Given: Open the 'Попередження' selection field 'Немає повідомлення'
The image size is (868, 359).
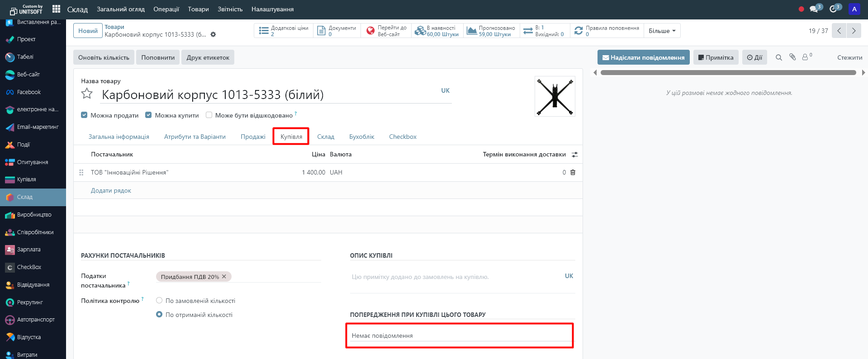Looking at the screenshot, I should pos(459,335).
